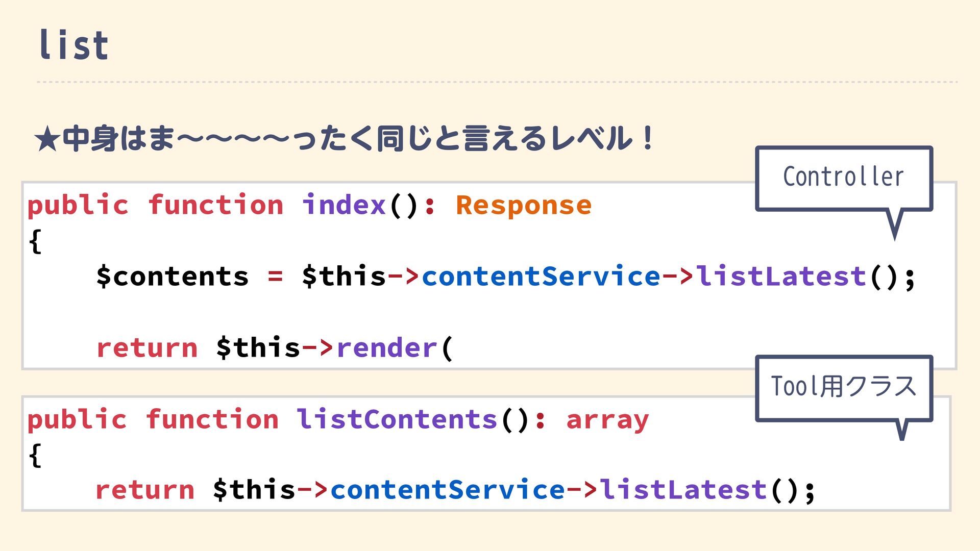
Task: Click the orange 'Response' return type
Action: point(523,205)
